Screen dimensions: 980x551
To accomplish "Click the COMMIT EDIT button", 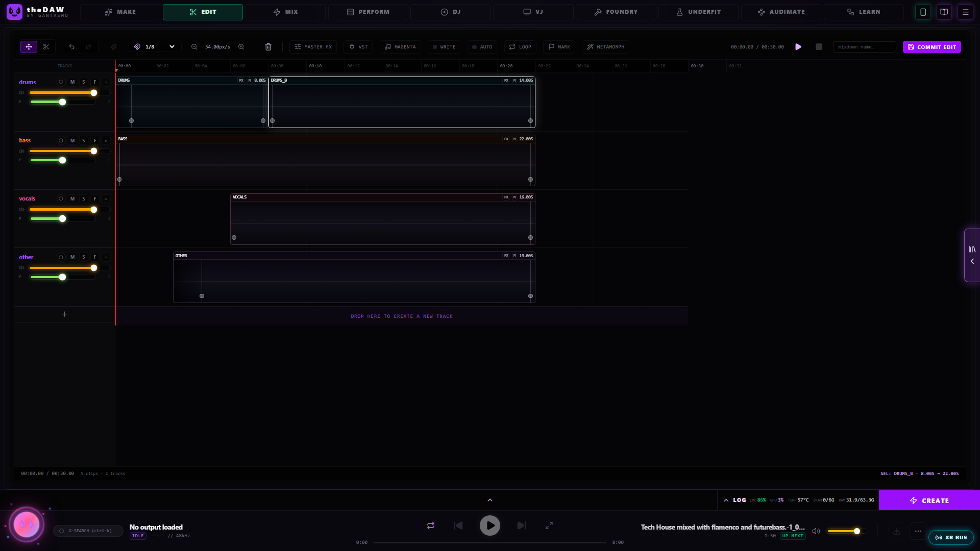I will click(932, 47).
